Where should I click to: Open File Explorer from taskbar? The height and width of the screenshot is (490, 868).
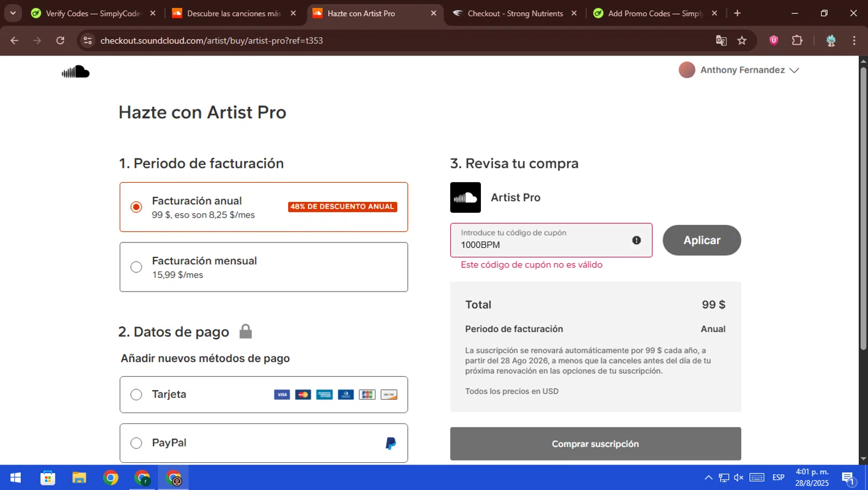tap(79, 478)
